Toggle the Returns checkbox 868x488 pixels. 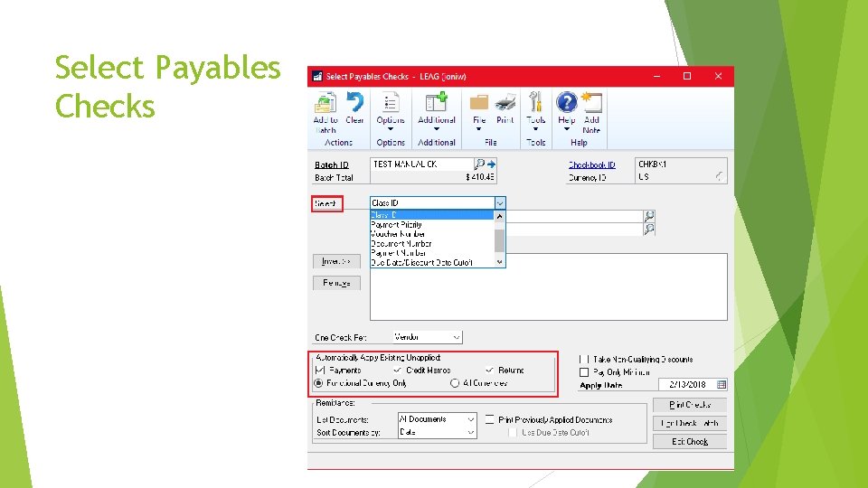tap(489, 371)
